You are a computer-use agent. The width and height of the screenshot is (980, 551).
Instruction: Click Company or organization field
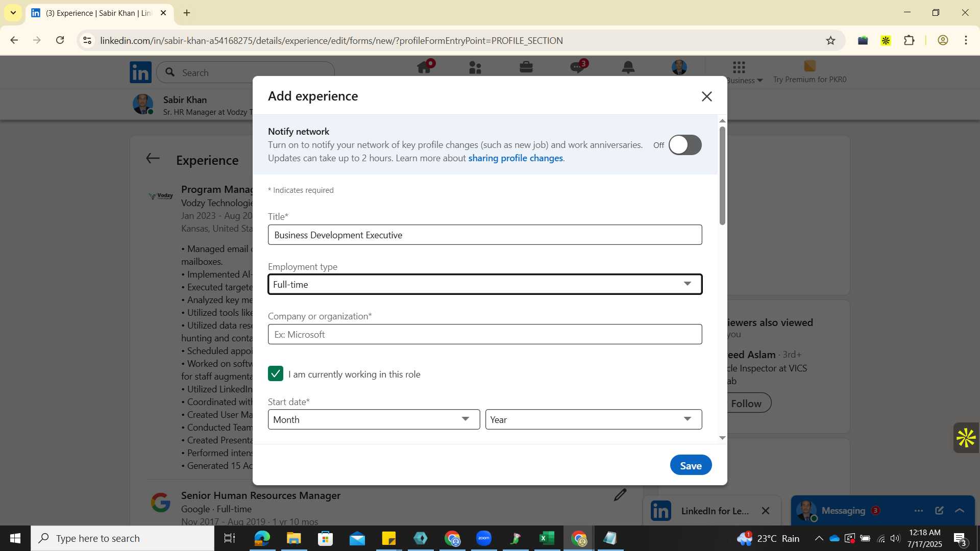pos(485,334)
